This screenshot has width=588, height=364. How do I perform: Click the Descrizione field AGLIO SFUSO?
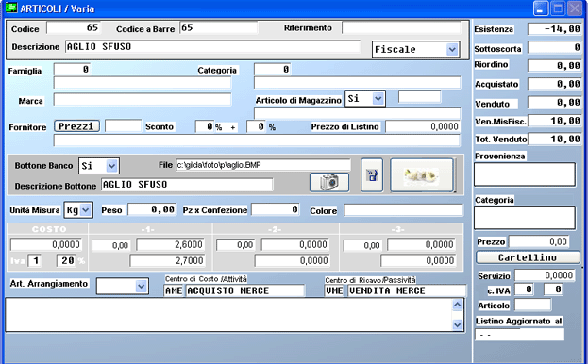tap(212, 47)
